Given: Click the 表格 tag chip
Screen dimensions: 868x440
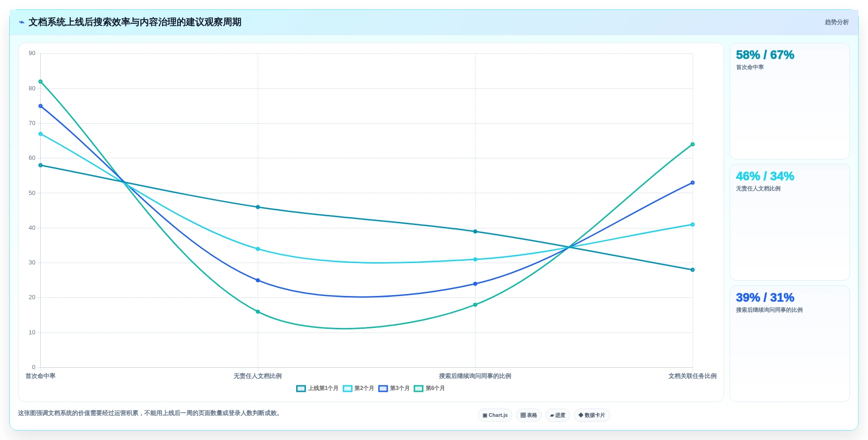Looking at the screenshot, I should (529, 415).
